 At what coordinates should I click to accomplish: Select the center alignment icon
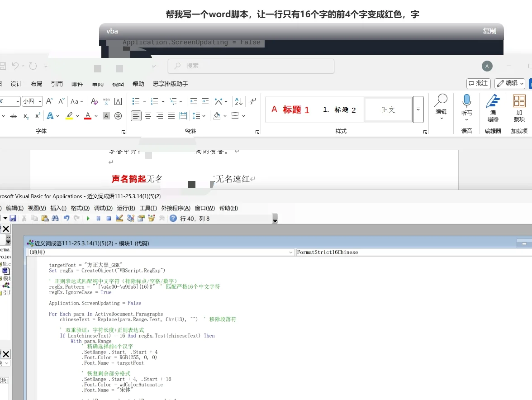pyautogui.click(x=148, y=116)
